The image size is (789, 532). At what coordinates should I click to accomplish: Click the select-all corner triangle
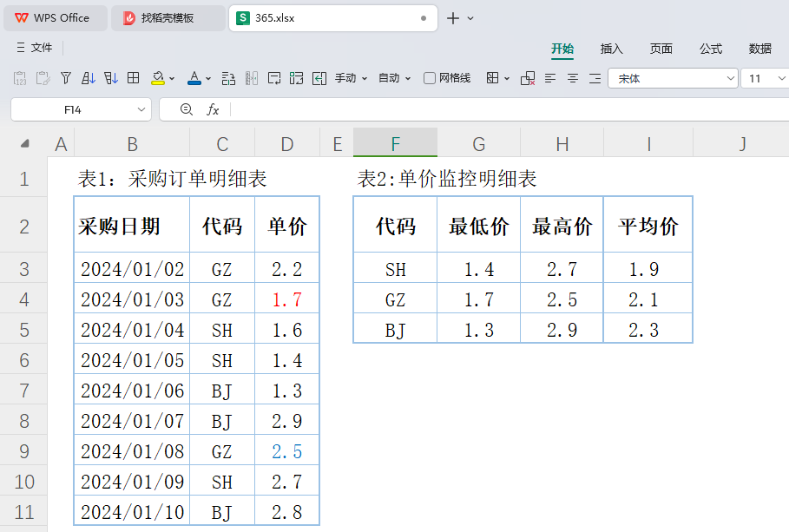pos(24,144)
